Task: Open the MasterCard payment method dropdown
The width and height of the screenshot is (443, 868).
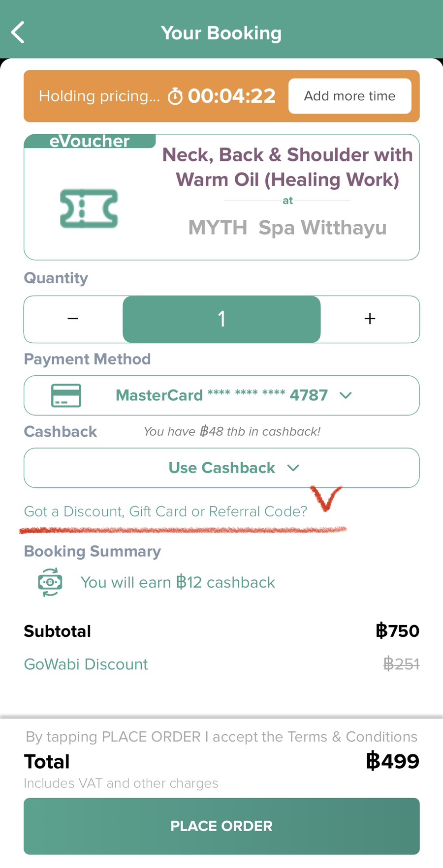Action: point(221,395)
